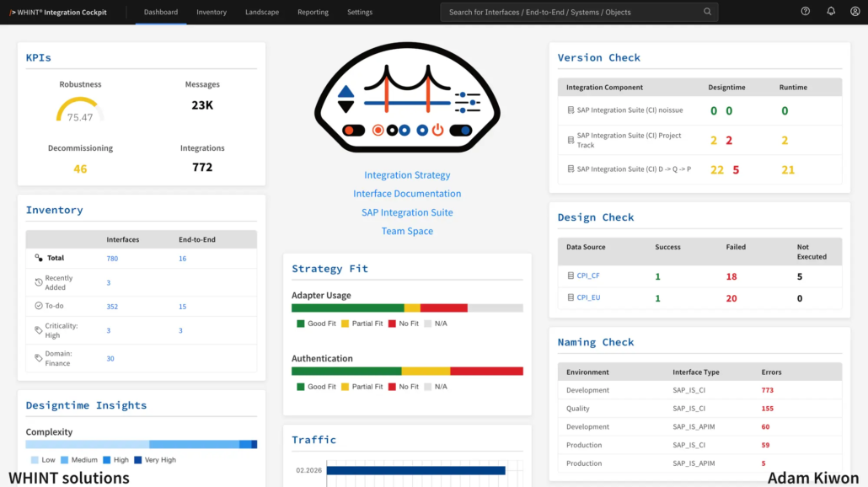The width and height of the screenshot is (868, 487).
Task: Open the notifications bell icon
Action: 831,12
